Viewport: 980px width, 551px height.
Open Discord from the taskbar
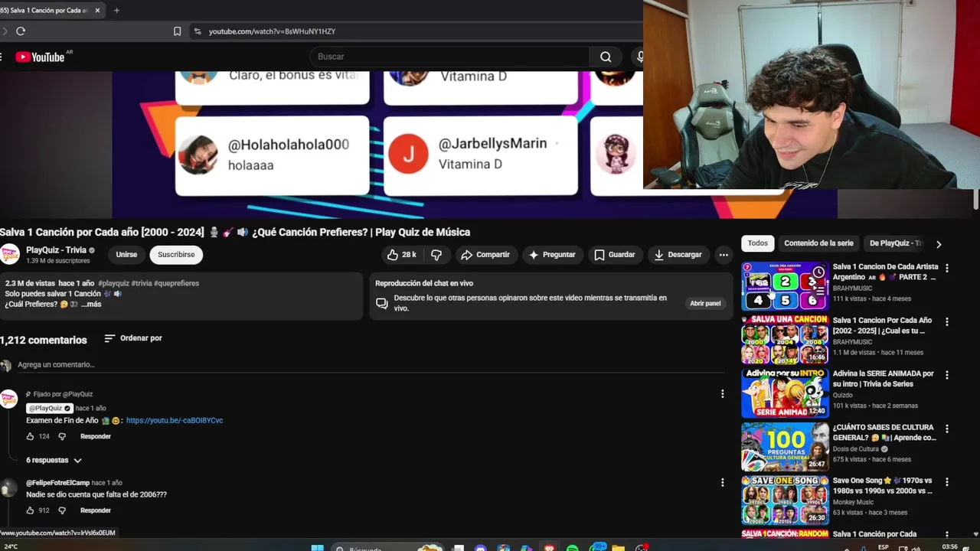(x=480, y=548)
